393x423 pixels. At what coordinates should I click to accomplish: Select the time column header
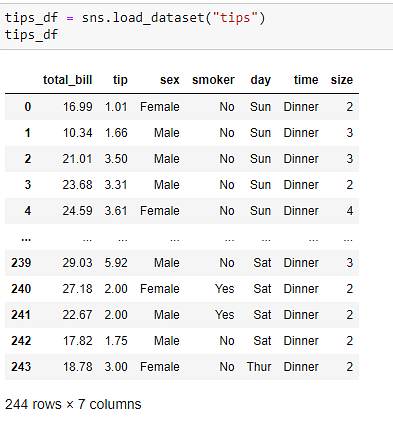pyautogui.click(x=306, y=80)
